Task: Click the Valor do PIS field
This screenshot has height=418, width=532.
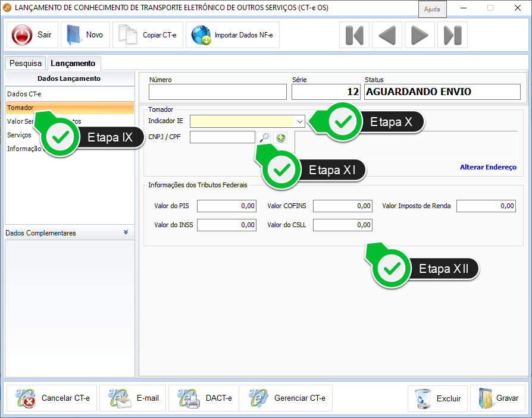Action: [226, 206]
